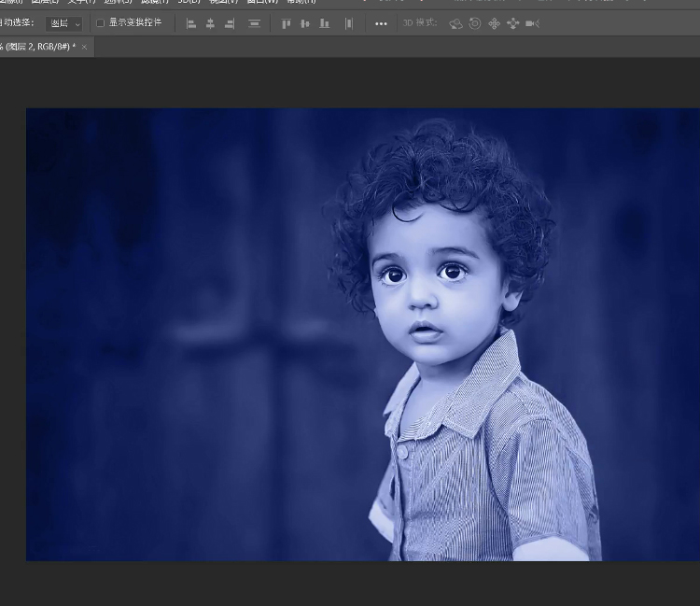Click the distribute horizontally icon
This screenshot has height=606, width=700.
click(349, 23)
